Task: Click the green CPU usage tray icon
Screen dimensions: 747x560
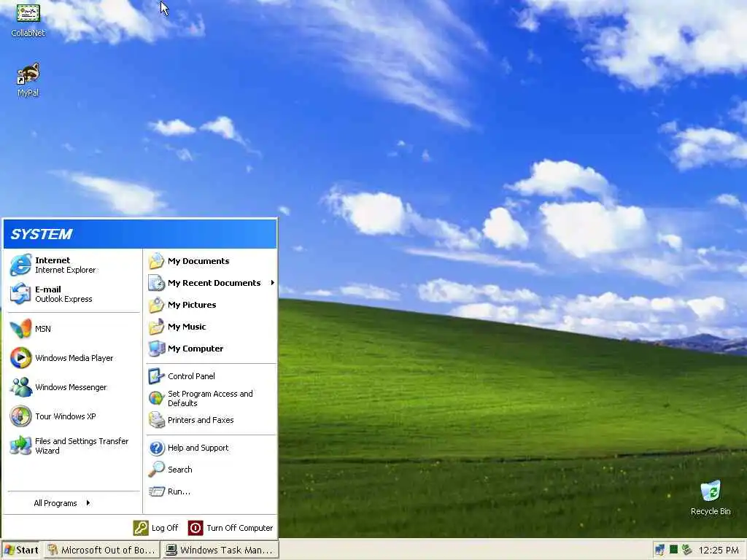Action: coord(673,550)
